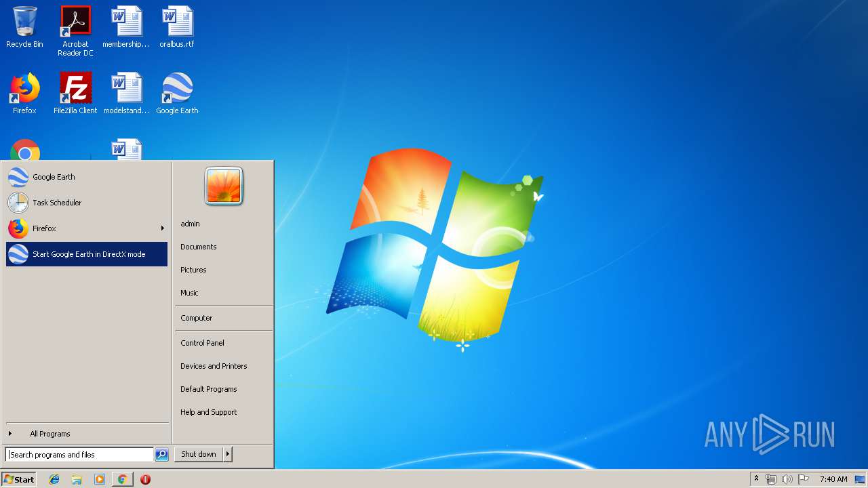This screenshot has height=488, width=868.
Task: Switch to Chrome in the taskbar
Action: point(122,479)
